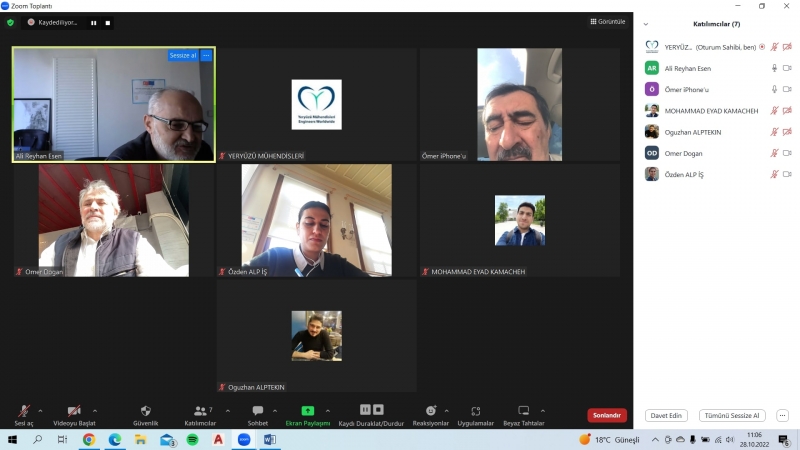Click Omer Dogan video tile

pyautogui.click(x=114, y=220)
